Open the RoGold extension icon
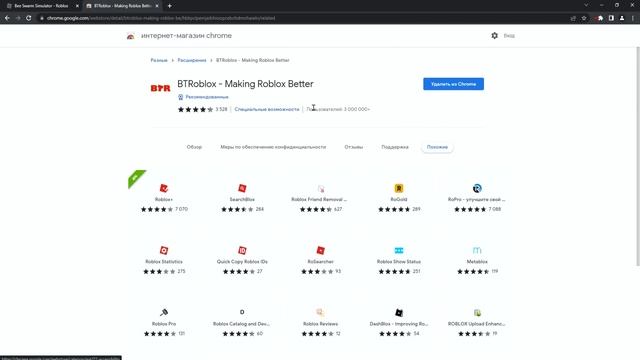The width and height of the screenshot is (640, 360). [x=399, y=188]
